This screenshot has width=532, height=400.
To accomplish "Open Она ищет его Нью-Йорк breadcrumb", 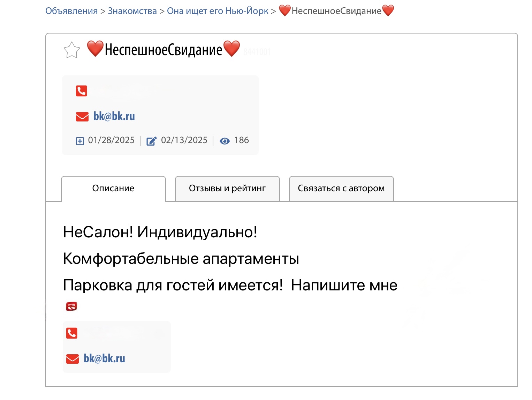I will coord(218,11).
